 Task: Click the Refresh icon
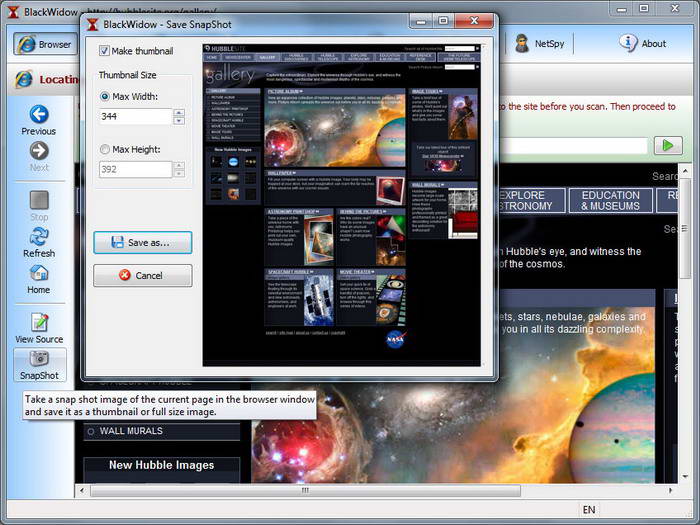point(39,237)
